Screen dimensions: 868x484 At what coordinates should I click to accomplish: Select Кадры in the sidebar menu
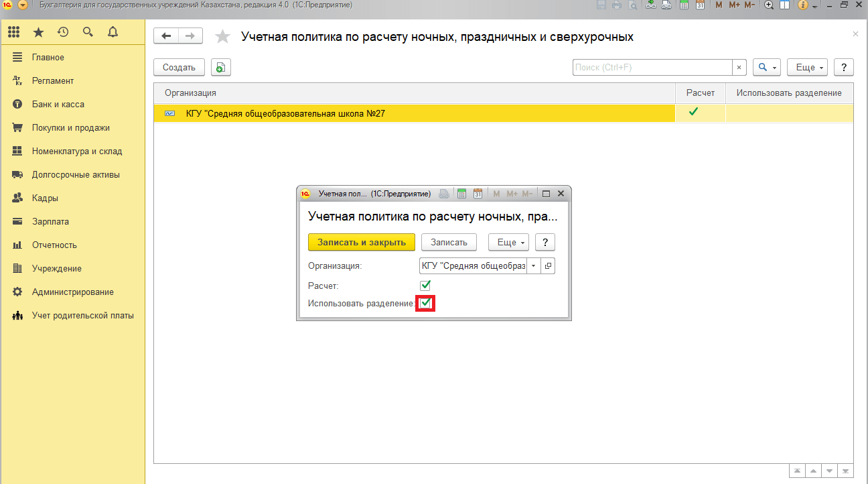pyautogui.click(x=45, y=198)
